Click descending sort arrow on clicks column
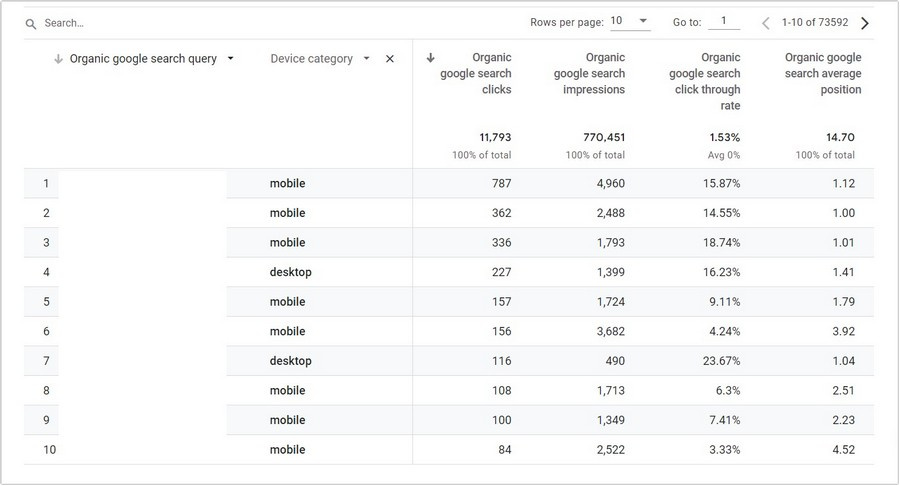 430,57
